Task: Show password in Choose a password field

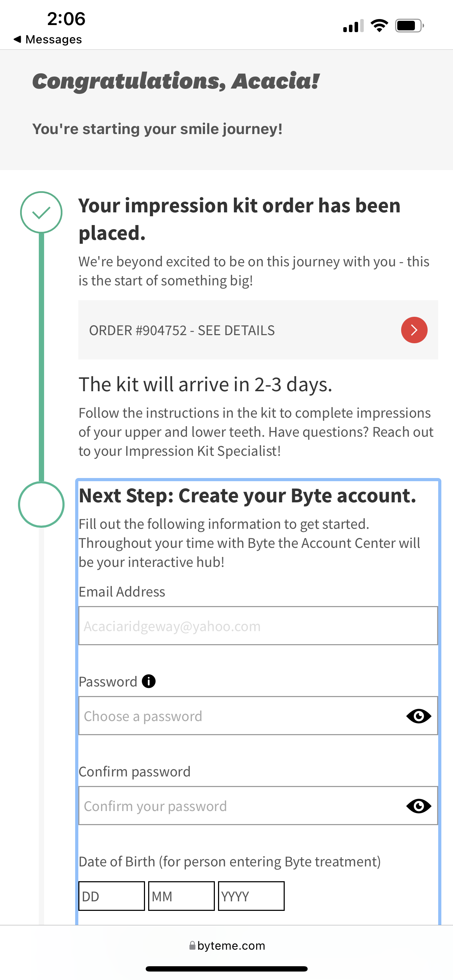Action: pyautogui.click(x=418, y=716)
